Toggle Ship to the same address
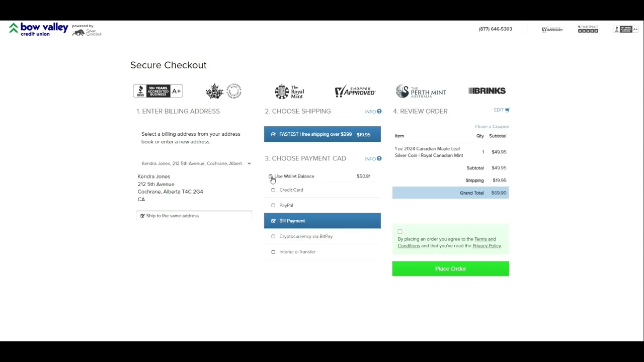The height and width of the screenshot is (362, 644). tap(143, 216)
